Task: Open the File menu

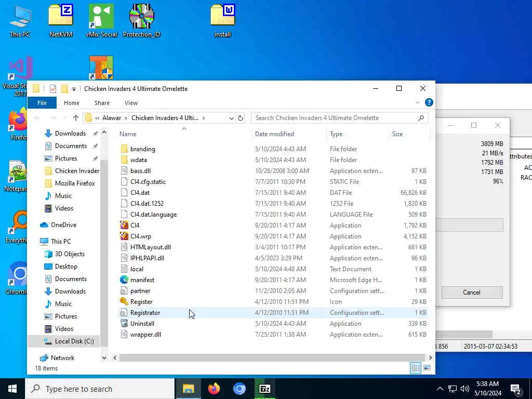Action: (x=42, y=103)
